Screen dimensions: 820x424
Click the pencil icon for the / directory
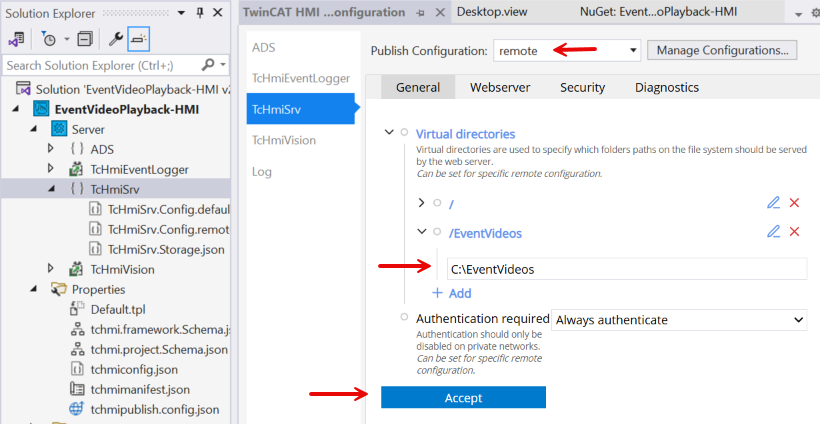pos(773,203)
